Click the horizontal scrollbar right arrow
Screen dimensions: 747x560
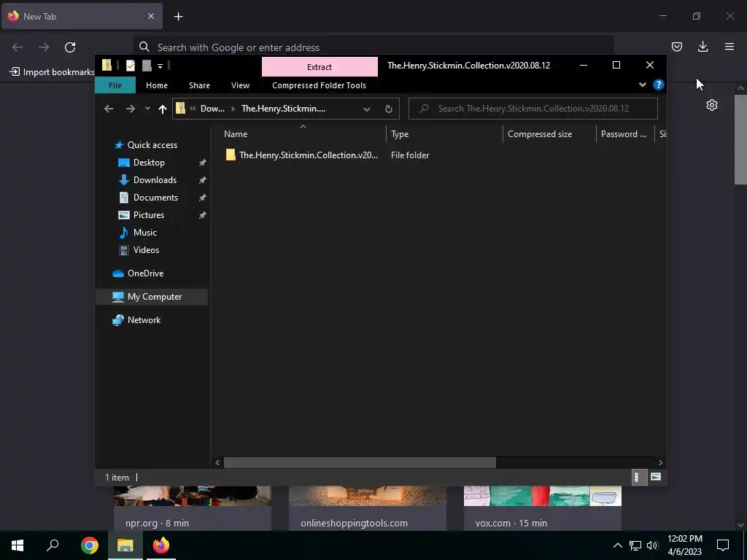tap(660, 462)
